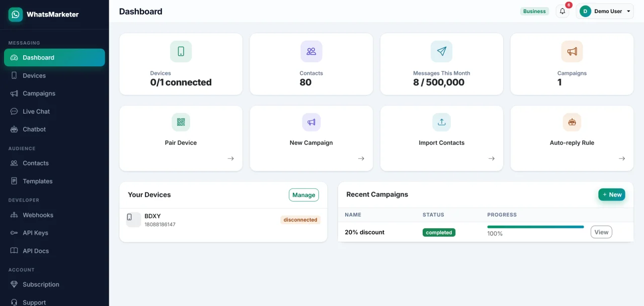
Task: Click the arrow on the New Campaign card
Action: (x=361, y=159)
